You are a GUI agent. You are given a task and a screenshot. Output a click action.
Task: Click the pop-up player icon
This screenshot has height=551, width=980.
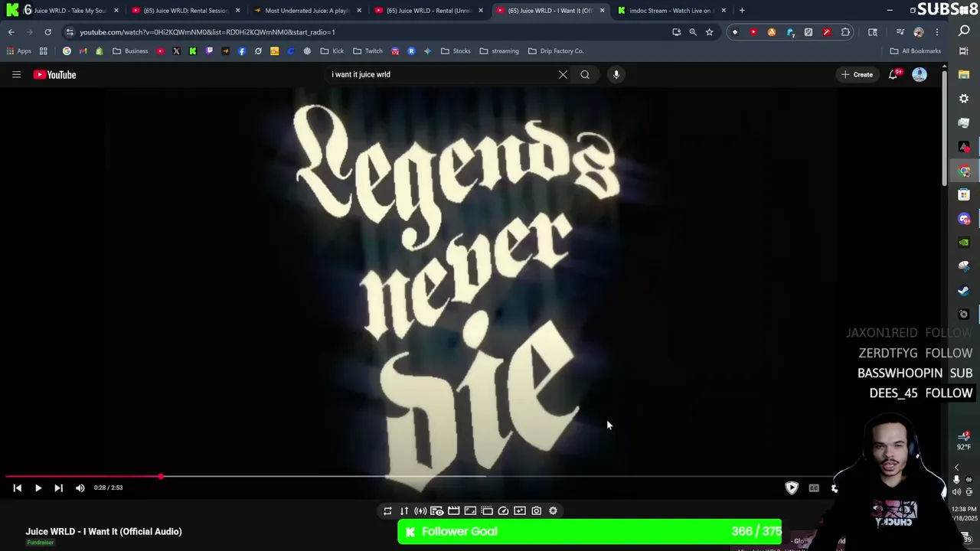(x=487, y=510)
